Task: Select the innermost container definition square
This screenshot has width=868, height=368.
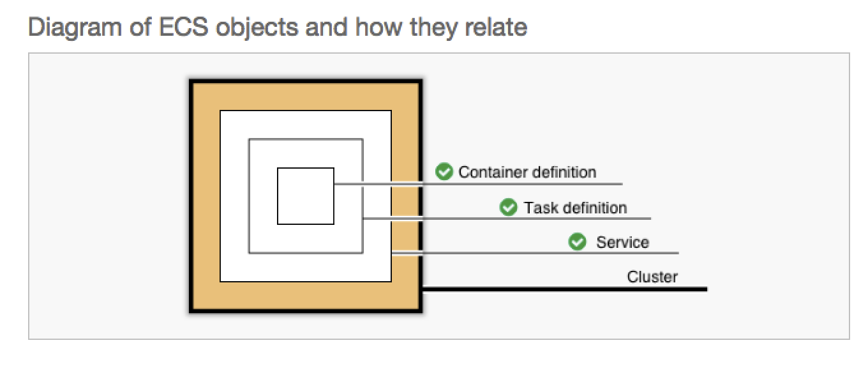Action: click(x=306, y=196)
